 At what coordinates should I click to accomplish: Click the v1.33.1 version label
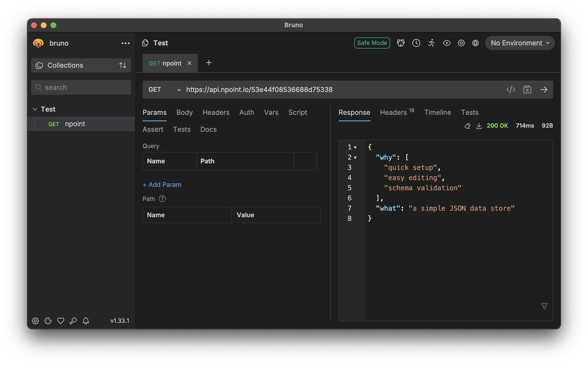point(120,321)
